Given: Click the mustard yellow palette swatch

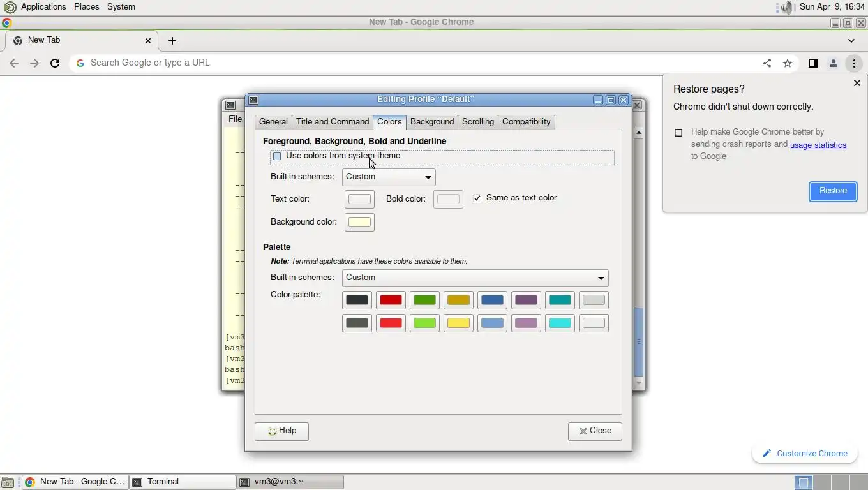Looking at the screenshot, I should pos(458,300).
